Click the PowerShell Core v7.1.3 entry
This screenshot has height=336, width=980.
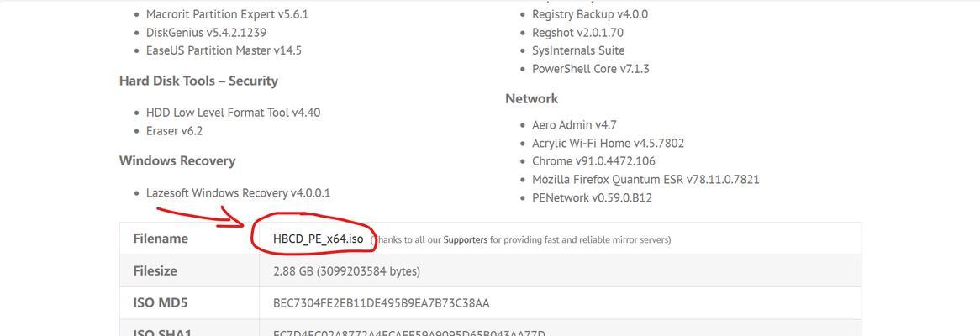point(591,69)
